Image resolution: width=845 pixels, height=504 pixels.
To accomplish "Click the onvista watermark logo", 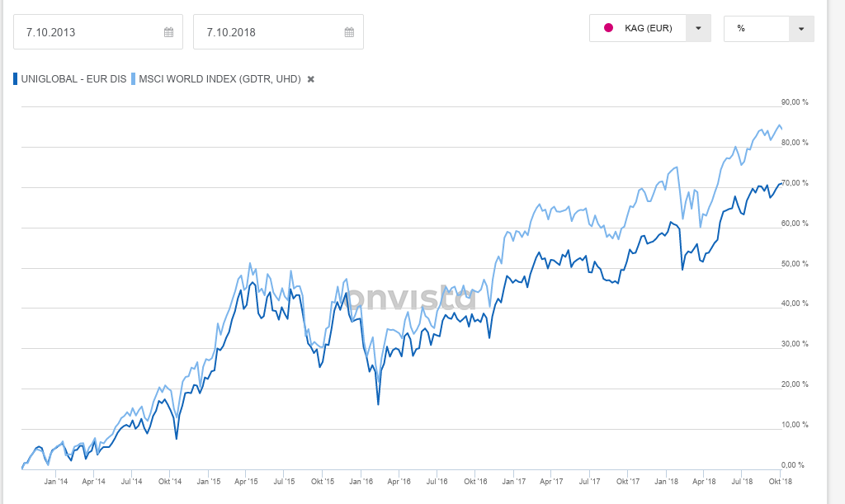I will click(412, 298).
